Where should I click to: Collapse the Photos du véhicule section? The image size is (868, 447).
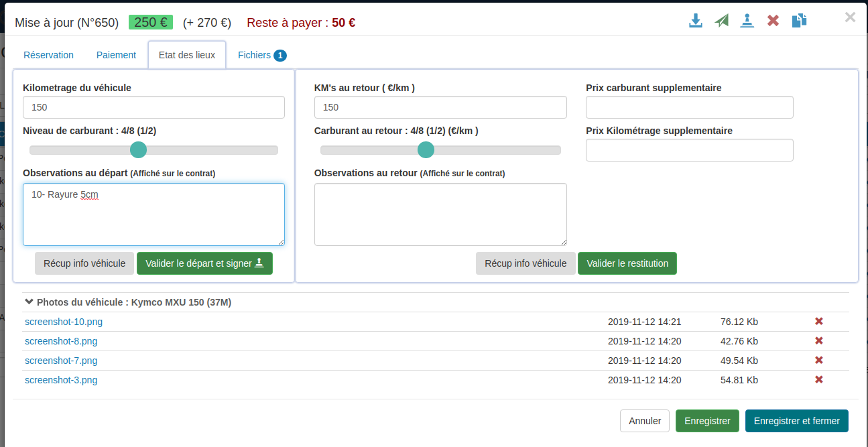pyautogui.click(x=29, y=302)
